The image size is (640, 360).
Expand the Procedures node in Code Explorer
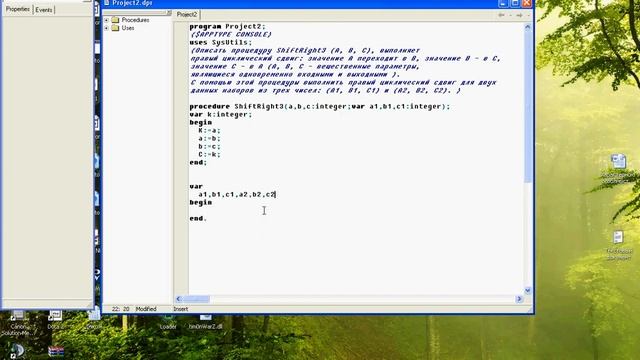point(107,20)
